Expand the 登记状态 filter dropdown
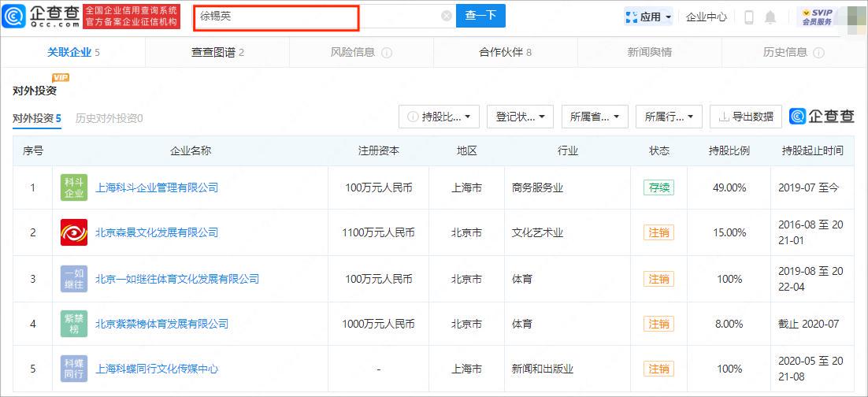Viewport: 868px width, 397px height. point(520,117)
